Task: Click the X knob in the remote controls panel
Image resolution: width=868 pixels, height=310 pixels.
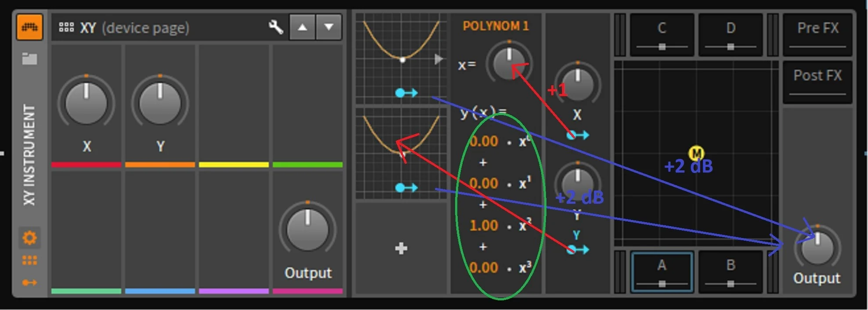Action: (x=86, y=103)
